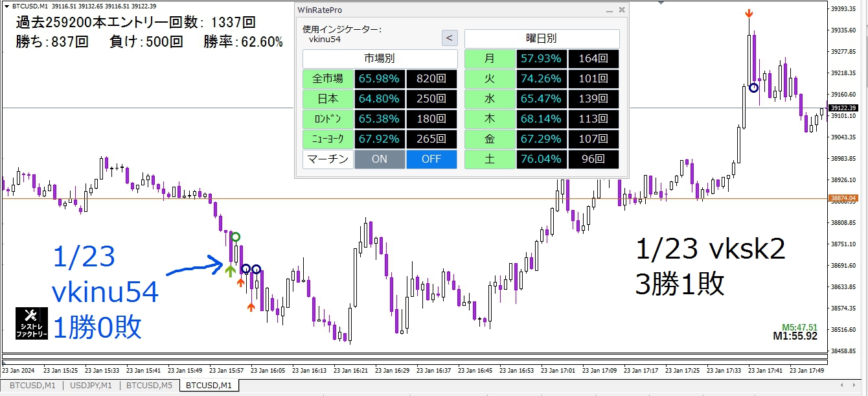Image resolution: width=868 pixels, height=396 pixels.
Task: Turn Martingale ON
Action: (380, 159)
